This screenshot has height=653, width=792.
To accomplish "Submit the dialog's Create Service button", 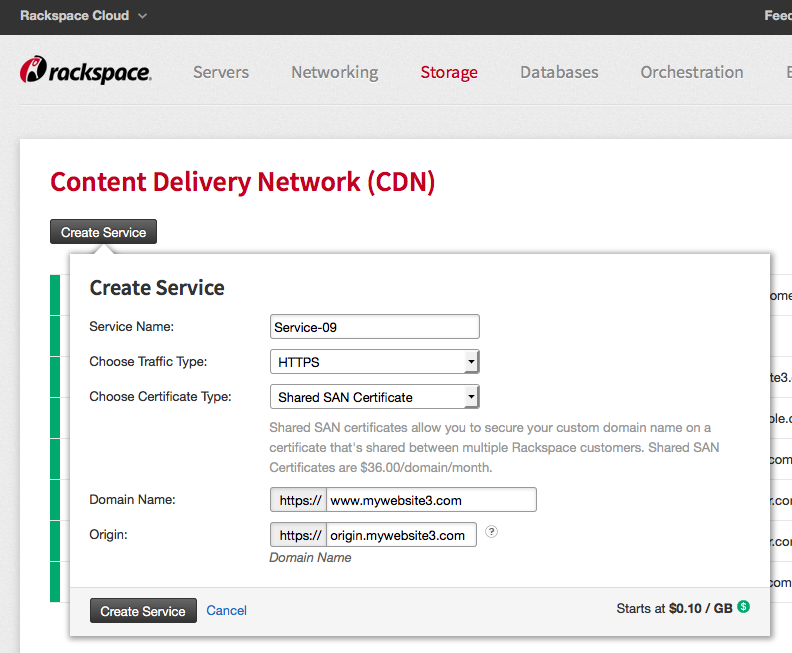I will (143, 611).
